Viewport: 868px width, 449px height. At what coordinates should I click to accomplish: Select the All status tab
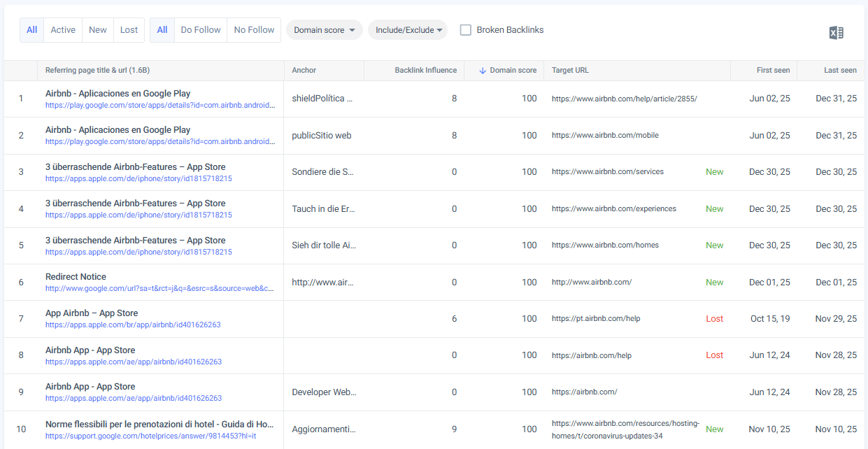pos(32,30)
